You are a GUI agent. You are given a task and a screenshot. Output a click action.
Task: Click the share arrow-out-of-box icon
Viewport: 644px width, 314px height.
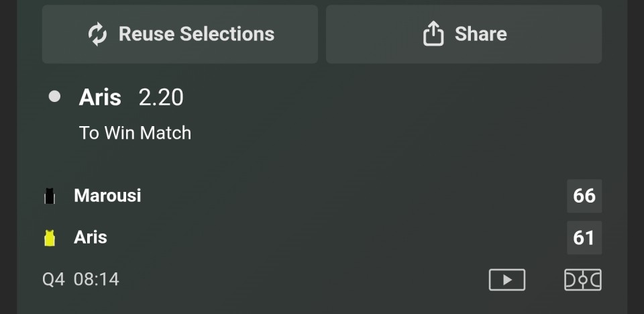[x=433, y=34]
